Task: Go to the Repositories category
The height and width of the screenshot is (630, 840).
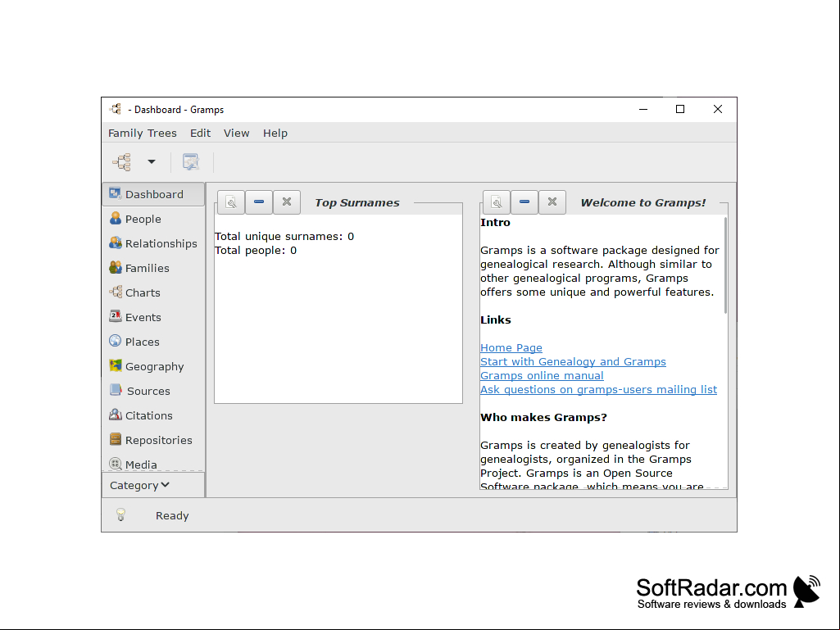Action: click(x=153, y=441)
